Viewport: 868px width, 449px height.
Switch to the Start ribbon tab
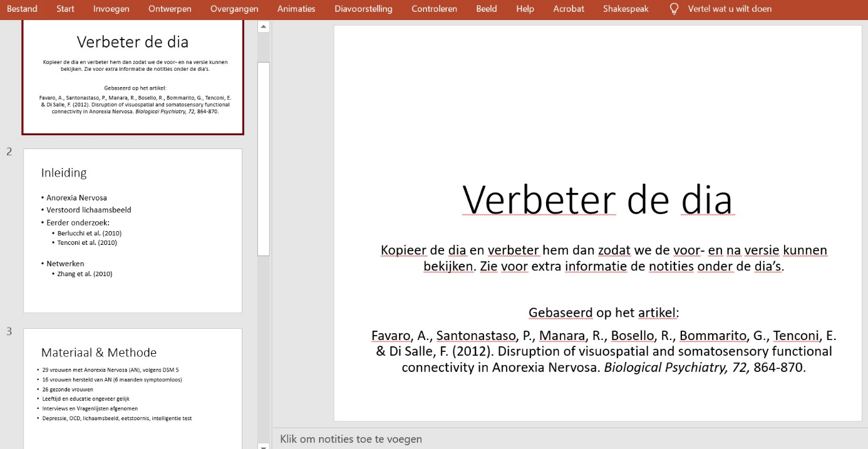(x=65, y=9)
